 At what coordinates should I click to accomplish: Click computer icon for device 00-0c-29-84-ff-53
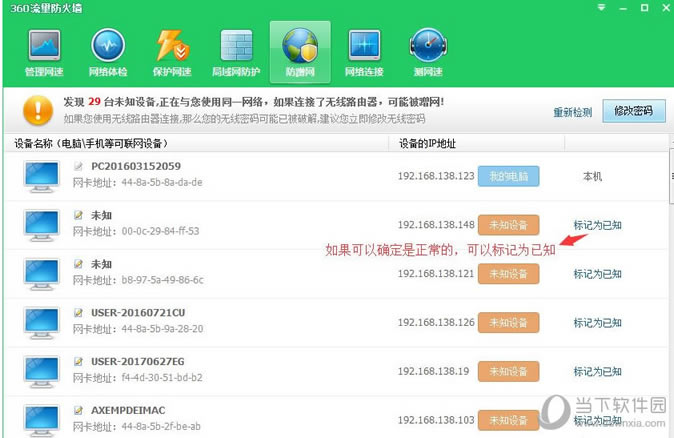(x=41, y=225)
